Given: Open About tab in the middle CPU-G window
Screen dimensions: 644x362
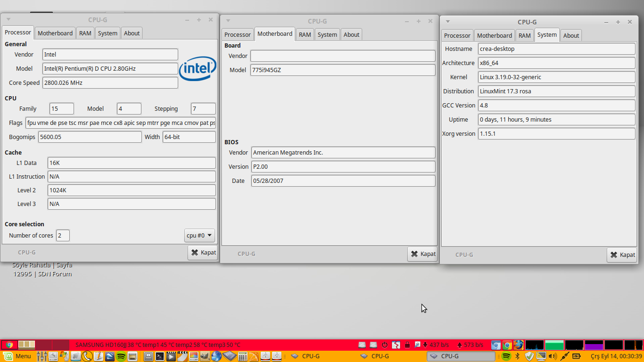Looking at the screenshot, I should 351,34.
